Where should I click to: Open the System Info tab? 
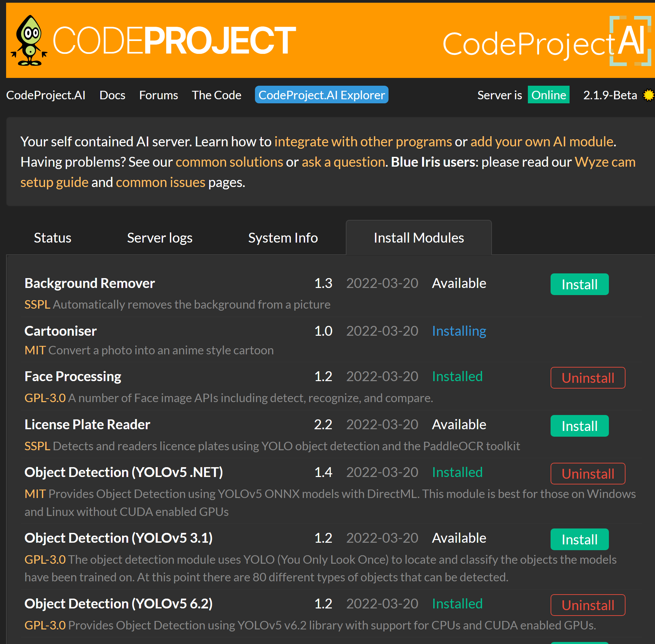[283, 238]
